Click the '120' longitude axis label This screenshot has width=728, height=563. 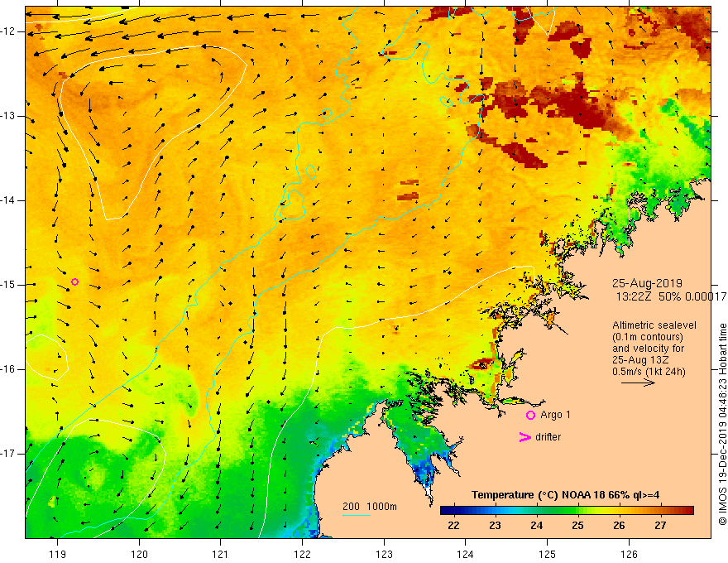click(x=139, y=554)
